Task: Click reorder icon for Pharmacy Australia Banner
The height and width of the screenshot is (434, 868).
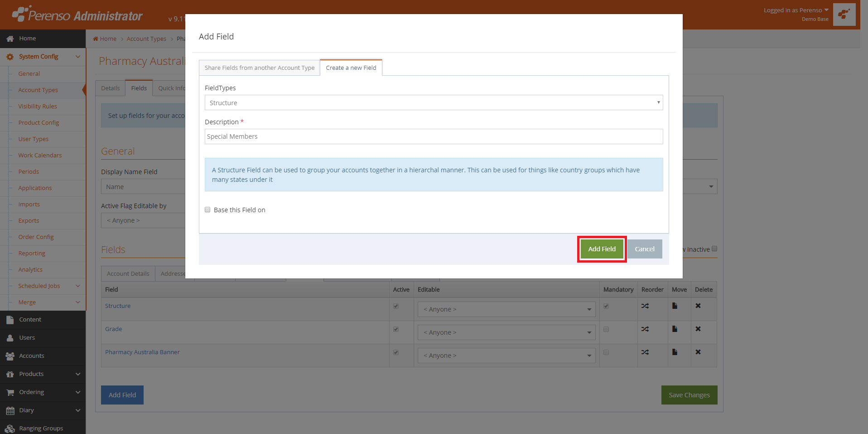Action: click(645, 352)
